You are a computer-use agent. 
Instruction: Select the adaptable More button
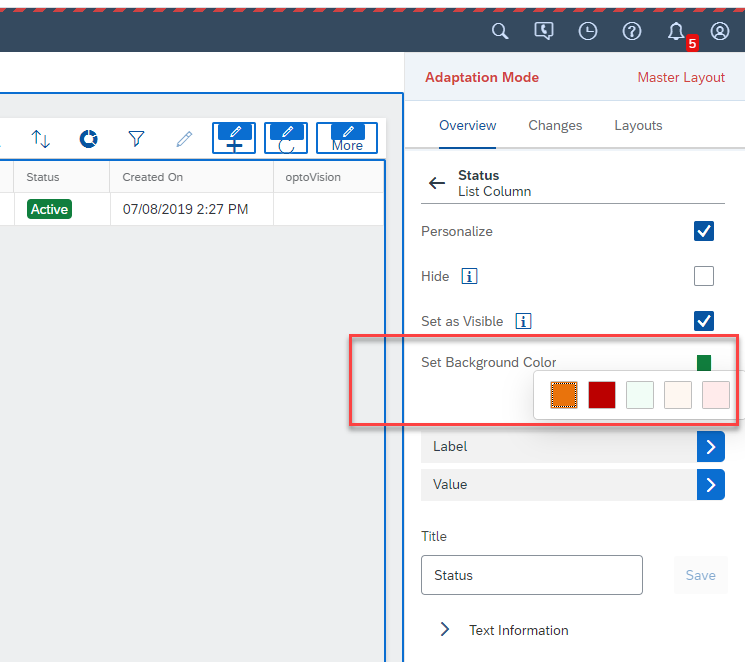(347, 138)
